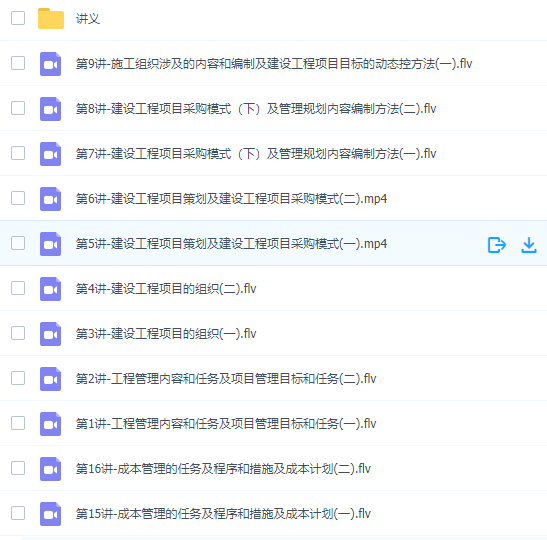Image resolution: width=547 pixels, height=540 pixels.
Task: Open 第7讲-建设工程项目采购模式（下）(一).flv
Action: point(256,153)
